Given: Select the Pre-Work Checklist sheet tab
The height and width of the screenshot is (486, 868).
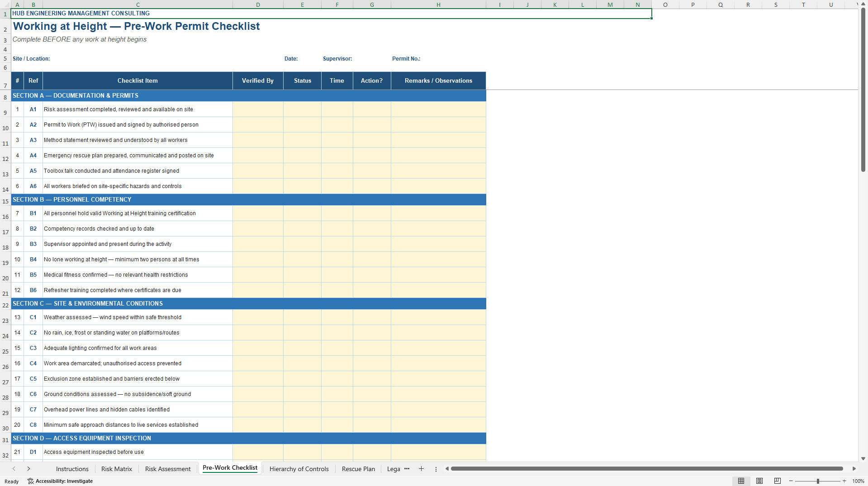Looking at the screenshot, I should (230, 468).
